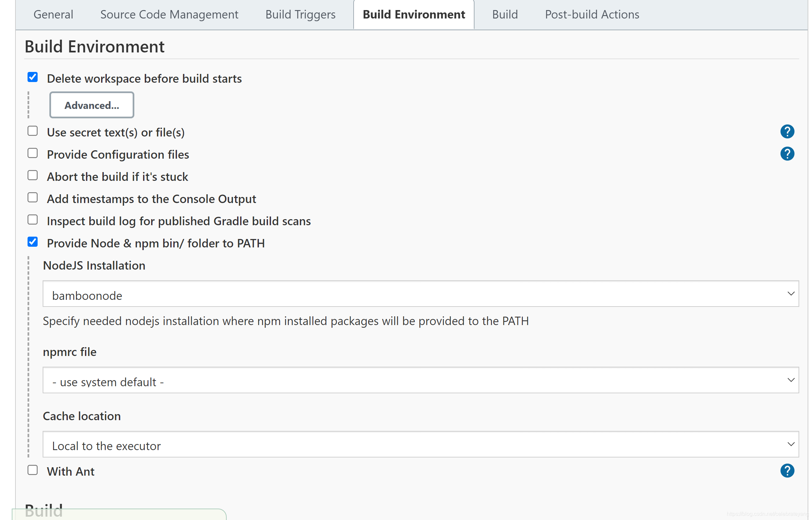This screenshot has width=812, height=520.
Task: Enable With Ant
Action: pyautogui.click(x=32, y=470)
